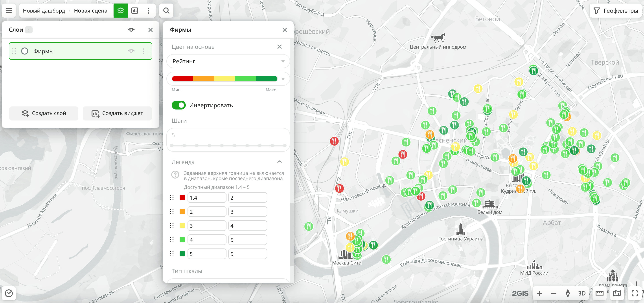
Task: Toggle visibility of all layers in the Слои header
Action: pos(131,30)
